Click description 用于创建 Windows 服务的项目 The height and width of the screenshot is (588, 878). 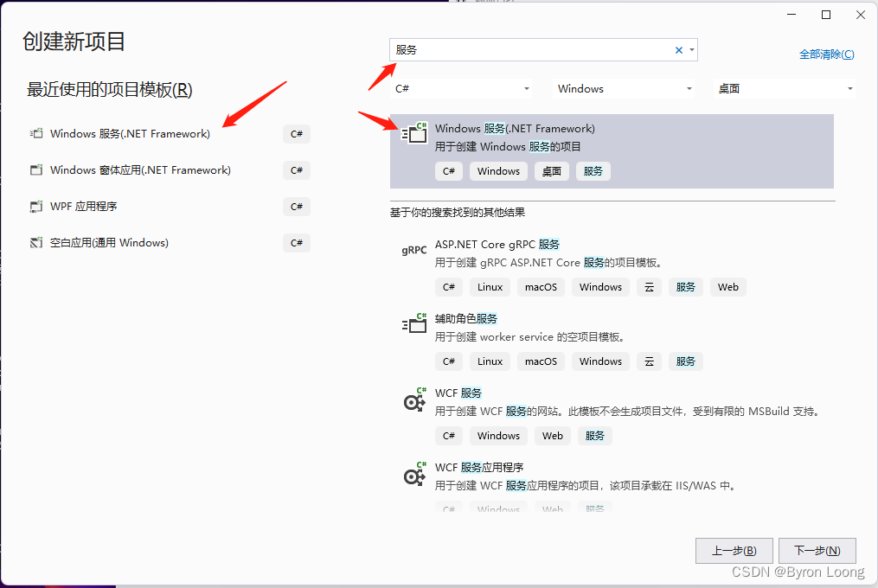pos(508,147)
